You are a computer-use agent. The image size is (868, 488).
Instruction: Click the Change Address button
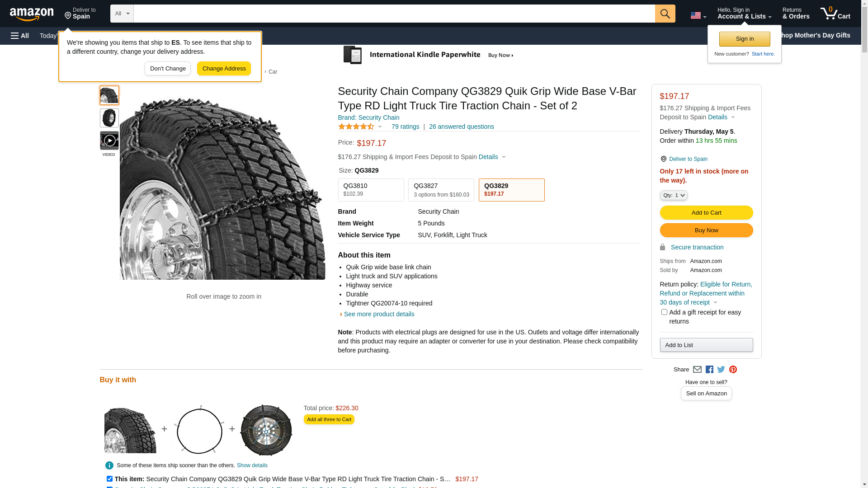(224, 69)
